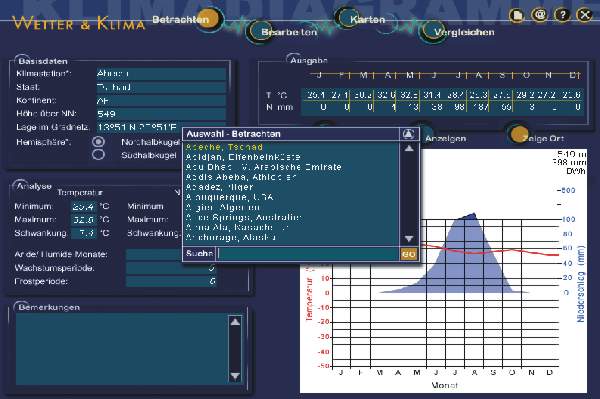This screenshot has height=399, width=600.
Task: Click the Klimastation input field
Action: click(x=161, y=73)
